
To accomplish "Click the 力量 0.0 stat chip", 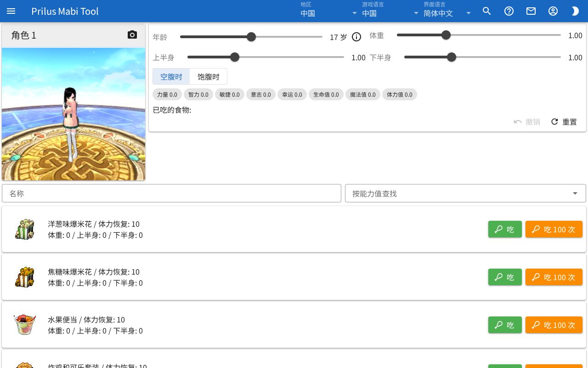I will [x=167, y=94].
